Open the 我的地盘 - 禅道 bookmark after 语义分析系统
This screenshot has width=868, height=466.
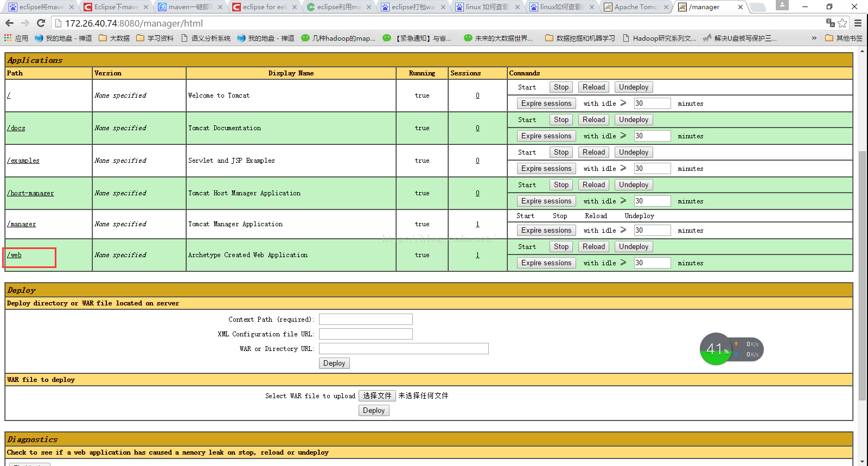[x=266, y=38]
